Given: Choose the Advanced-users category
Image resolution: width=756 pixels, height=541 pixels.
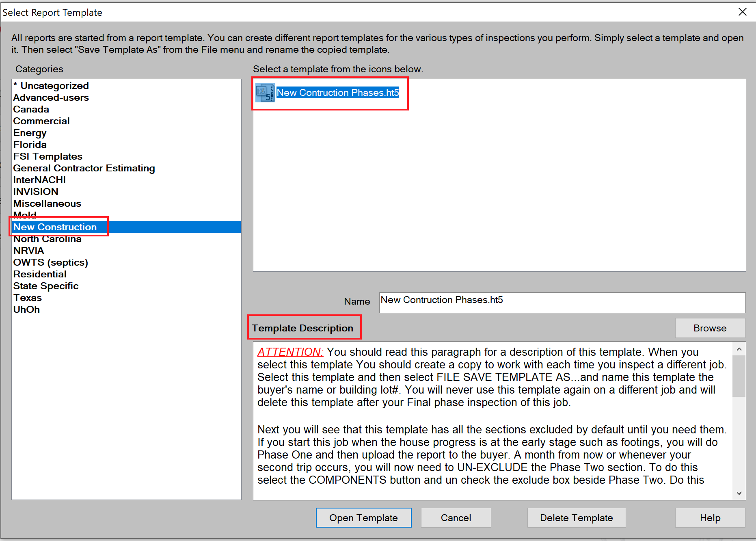Looking at the screenshot, I should click(51, 97).
